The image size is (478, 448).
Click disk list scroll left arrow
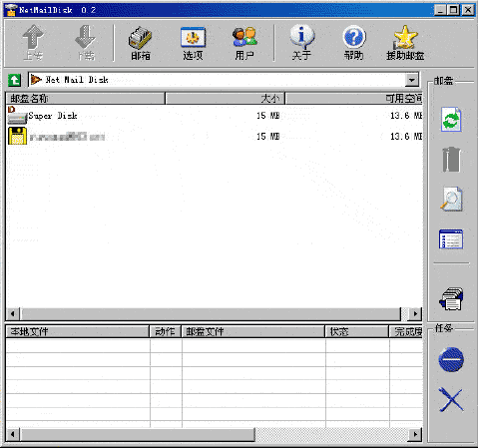coord(13,313)
